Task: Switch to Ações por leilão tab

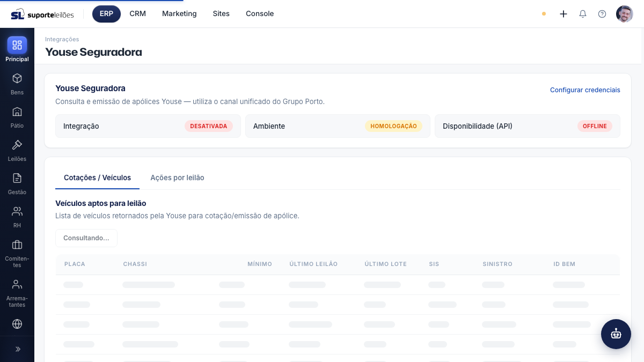Action: [x=177, y=178]
